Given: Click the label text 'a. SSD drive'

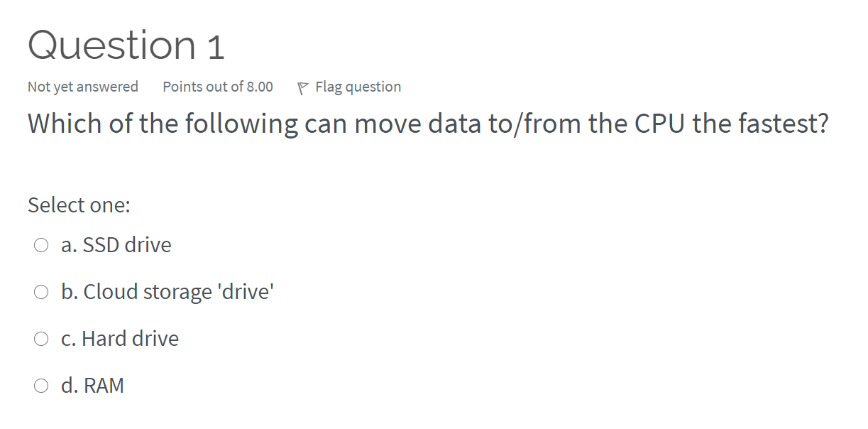Looking at the screenshot, I should 116,244.
